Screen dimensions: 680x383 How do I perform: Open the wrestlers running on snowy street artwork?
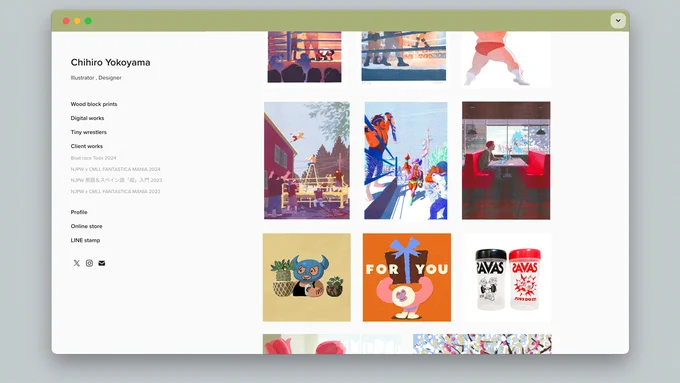pyautogui.click(x=406, y=160)
